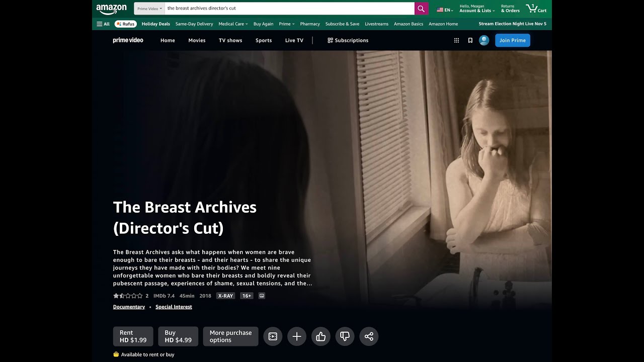The height and width of the screenshot is (362, 644).
Task: Open Amazon Basics
Action: (409, 24)
